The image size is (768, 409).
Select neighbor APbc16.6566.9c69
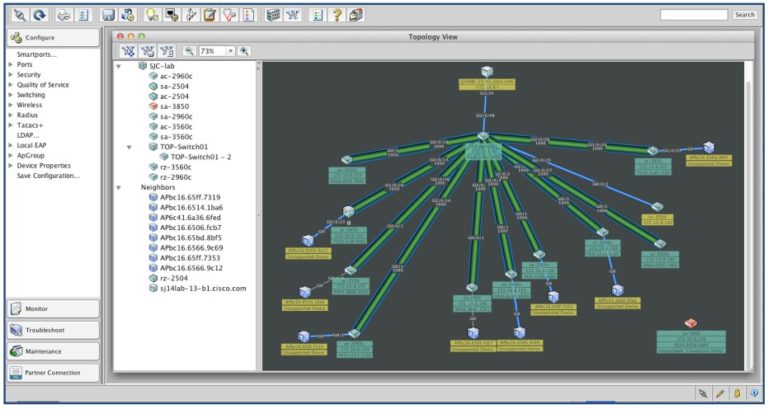pos(191,248)
